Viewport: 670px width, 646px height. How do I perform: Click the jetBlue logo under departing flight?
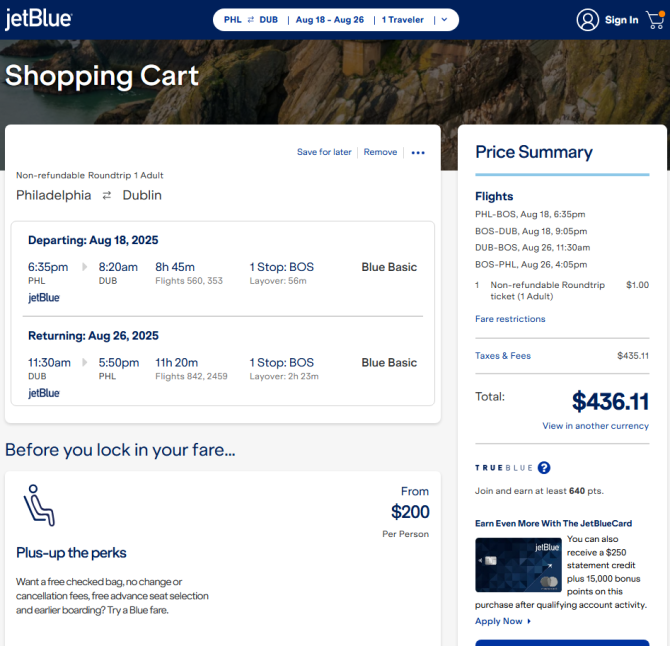click(44, 297)
